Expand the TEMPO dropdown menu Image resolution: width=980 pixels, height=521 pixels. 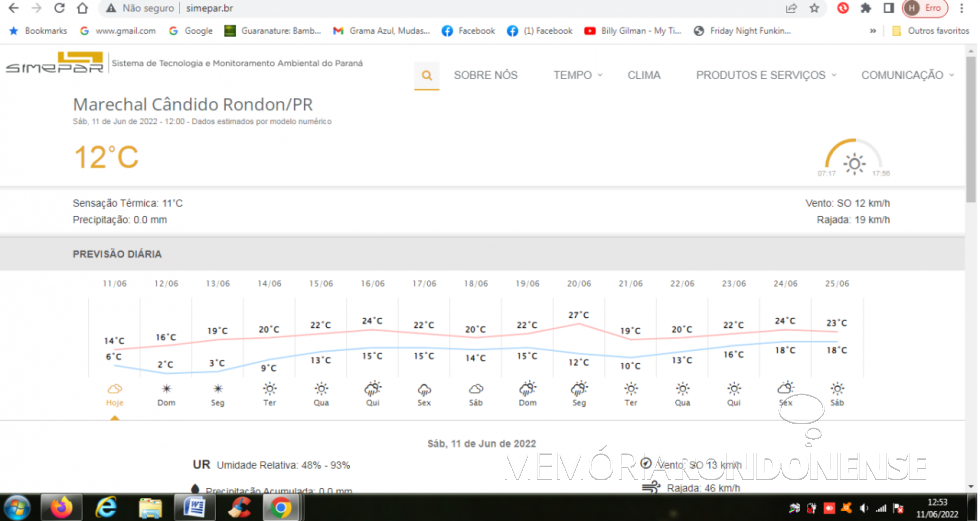pos(578,75)
